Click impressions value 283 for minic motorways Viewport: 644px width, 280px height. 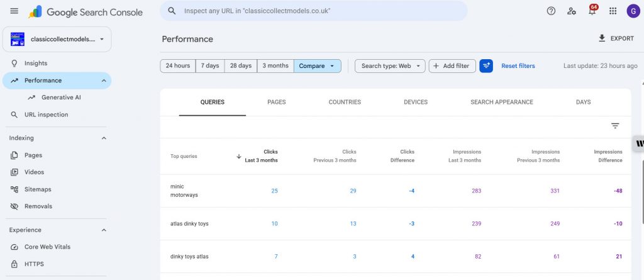pos(477,191)
